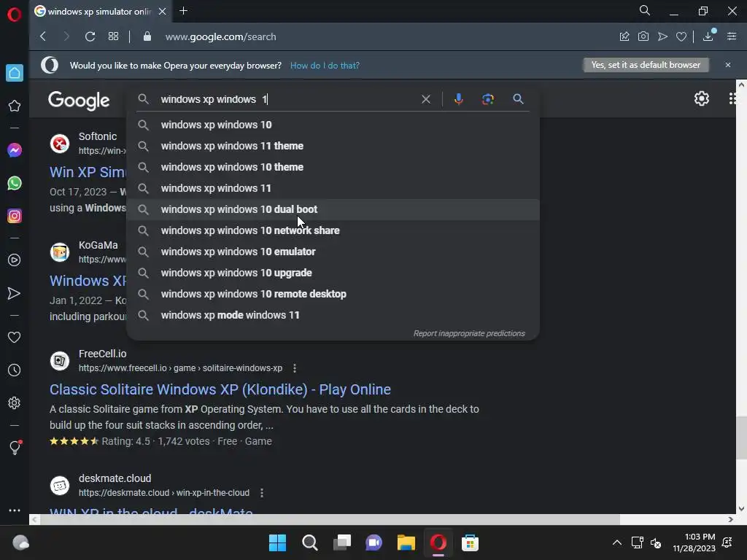The image size is (747, 560).
Task: Open the Google apps grid
Action: pos(734,98)
